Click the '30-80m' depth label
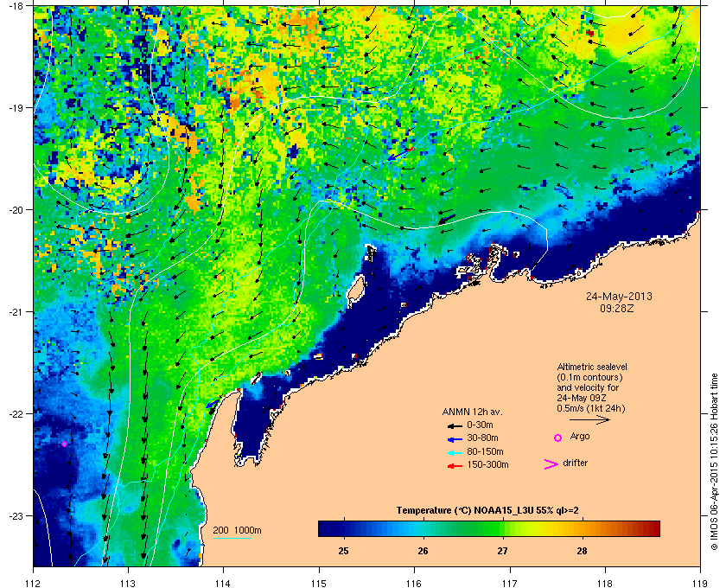The height and width of the screenshot is (588, 726). coord(482,438)
